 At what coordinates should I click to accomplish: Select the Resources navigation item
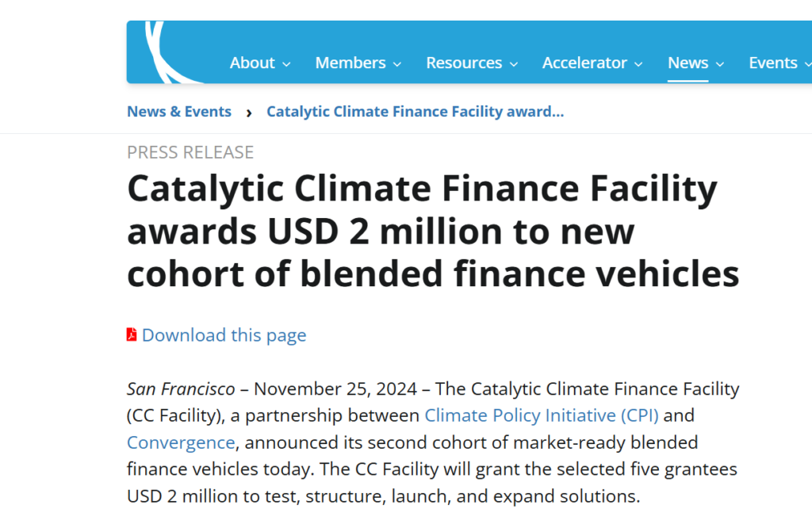pyautogui.click(x=464, y=63)
